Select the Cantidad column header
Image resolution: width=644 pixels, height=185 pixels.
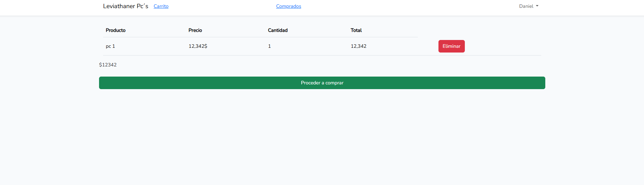(278, 30)
